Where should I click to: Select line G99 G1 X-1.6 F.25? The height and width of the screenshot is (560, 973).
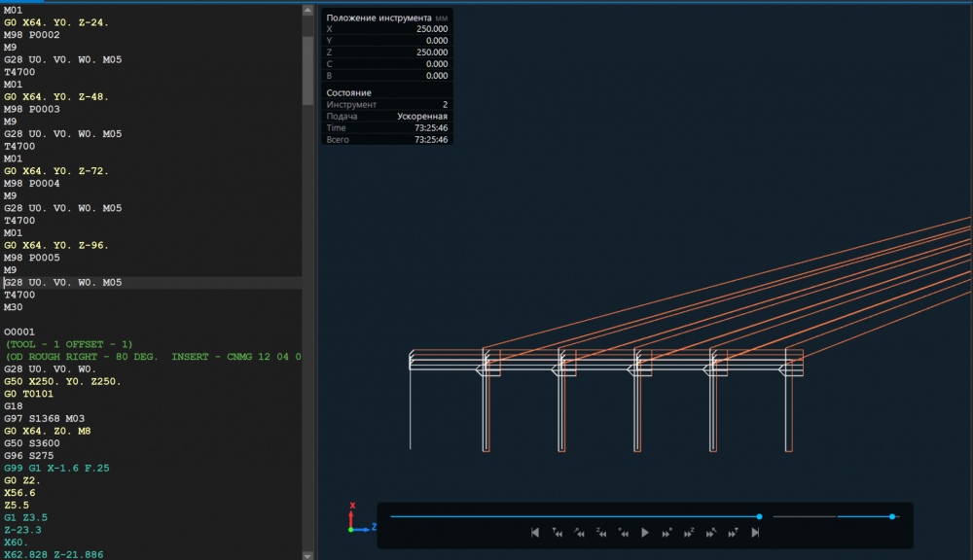[57, 469]
